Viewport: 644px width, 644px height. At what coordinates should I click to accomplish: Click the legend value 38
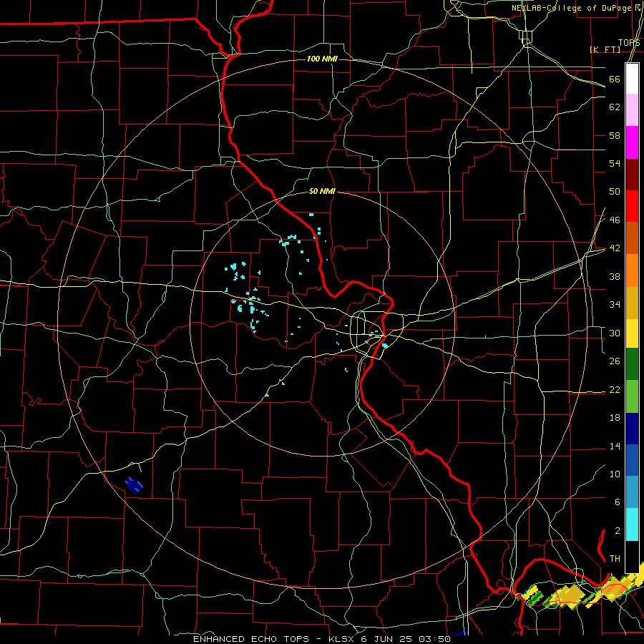tap(615, 276)
